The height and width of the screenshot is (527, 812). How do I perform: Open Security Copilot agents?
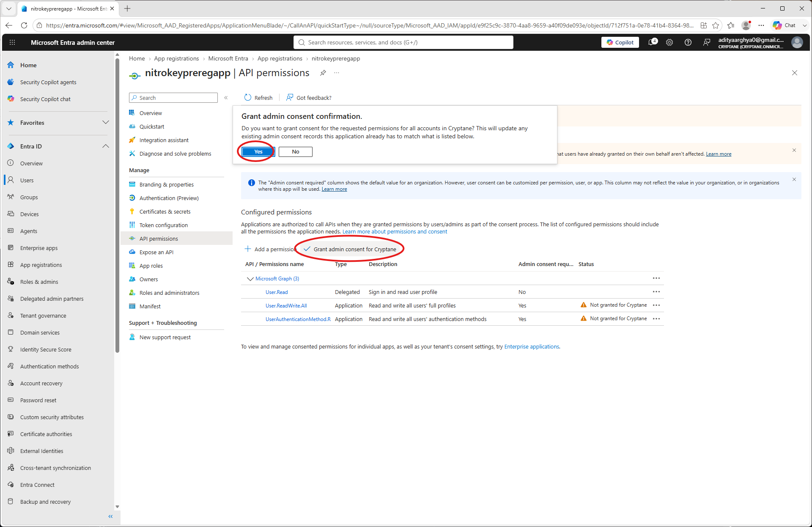pyautogui.click(x=48, y=82)
